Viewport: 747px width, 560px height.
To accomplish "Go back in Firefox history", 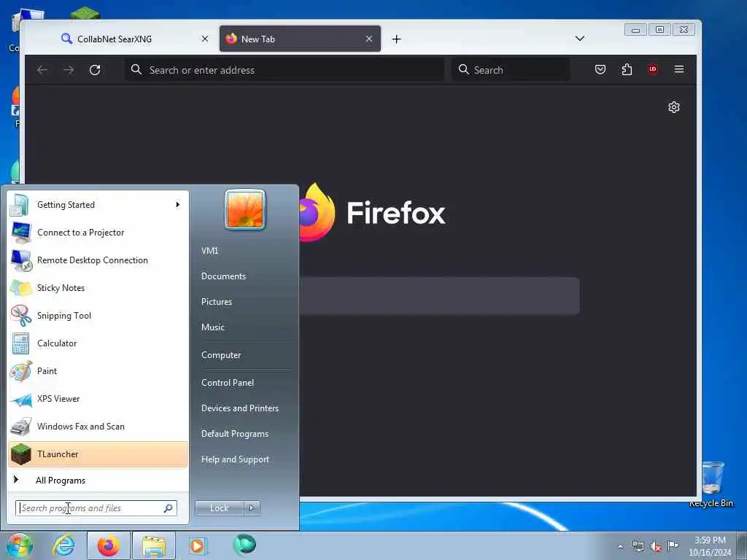I will pos(42,70).
